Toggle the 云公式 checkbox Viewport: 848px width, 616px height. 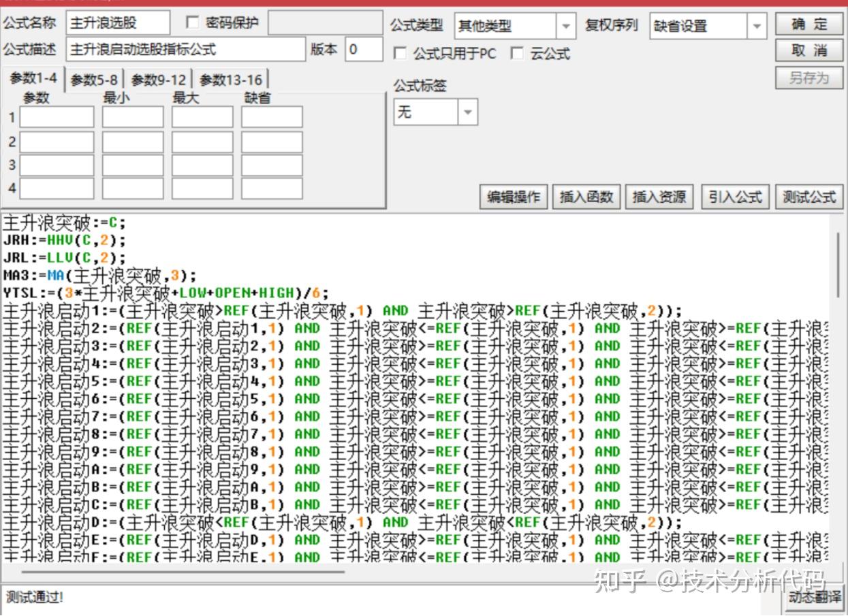click(518, 54)
